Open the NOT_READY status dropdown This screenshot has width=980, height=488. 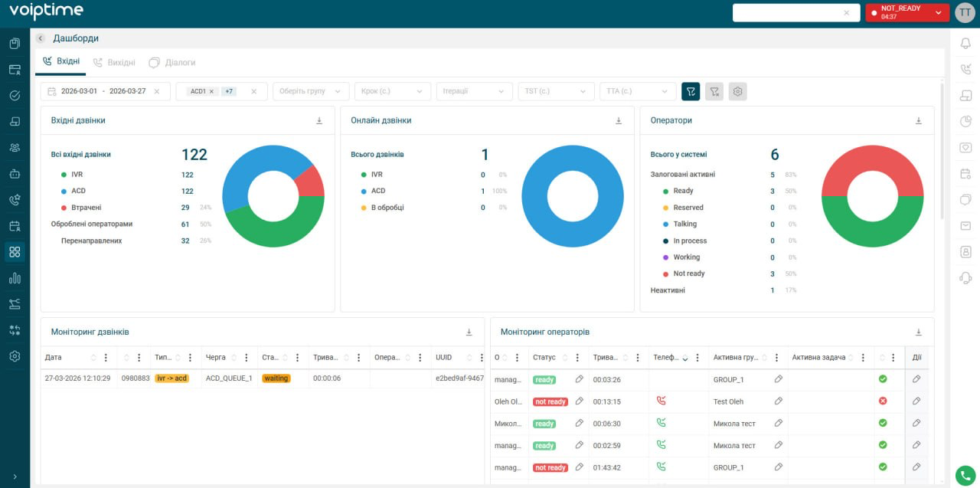[938, 13]
